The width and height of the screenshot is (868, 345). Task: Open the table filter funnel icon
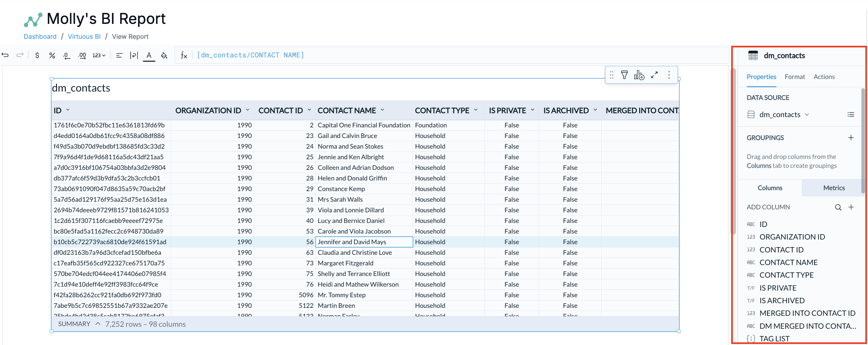(x=624, y=75)
